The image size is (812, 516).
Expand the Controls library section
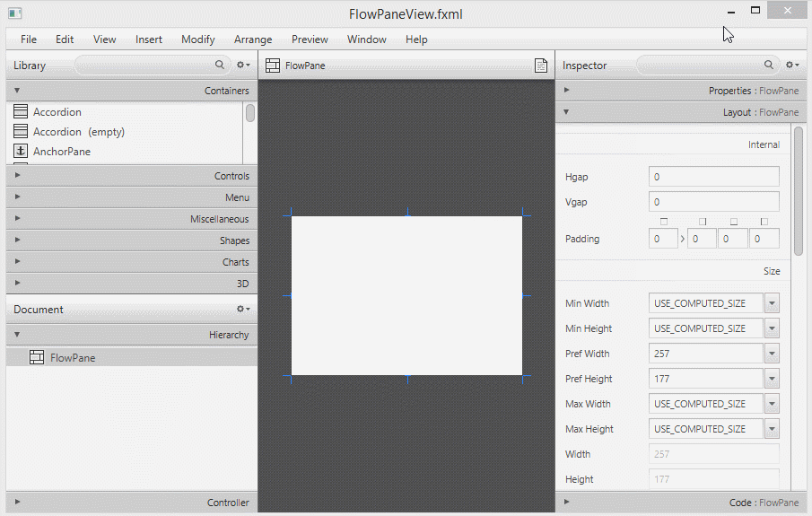point(130,176)
